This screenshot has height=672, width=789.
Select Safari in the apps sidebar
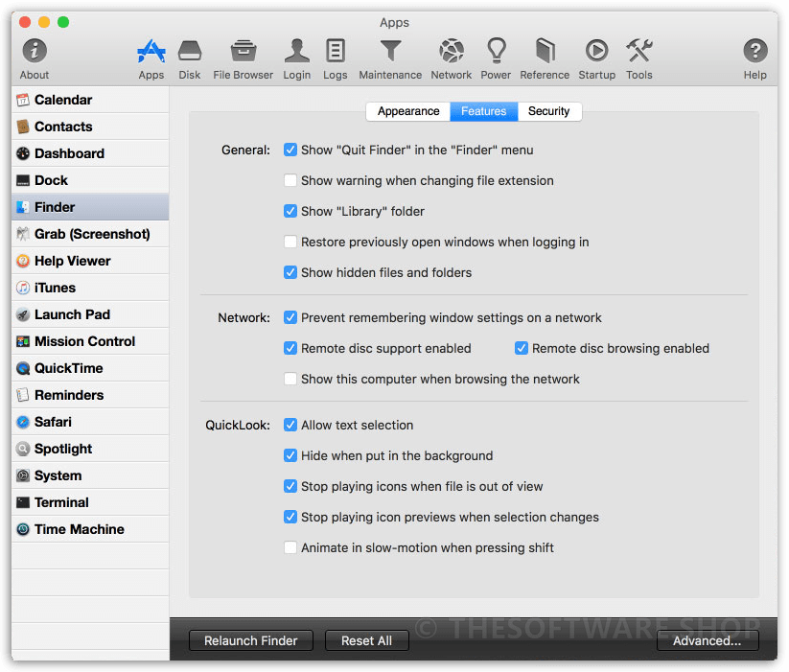(63, 421)
